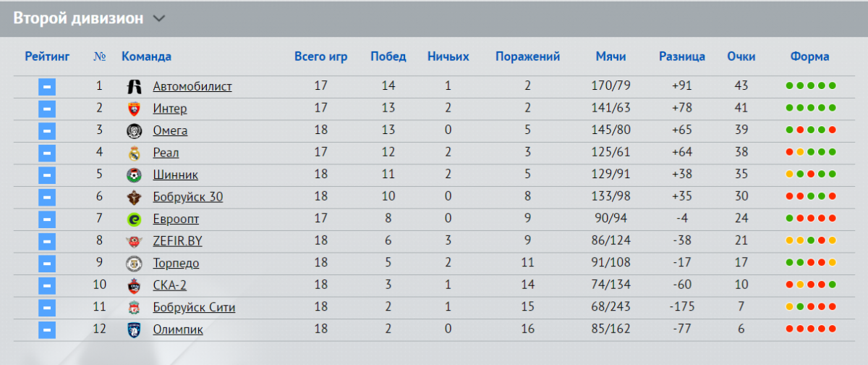868x365 pixels.
Task: Click the last form dot for Омега
Action: click(x=833, y=130)
